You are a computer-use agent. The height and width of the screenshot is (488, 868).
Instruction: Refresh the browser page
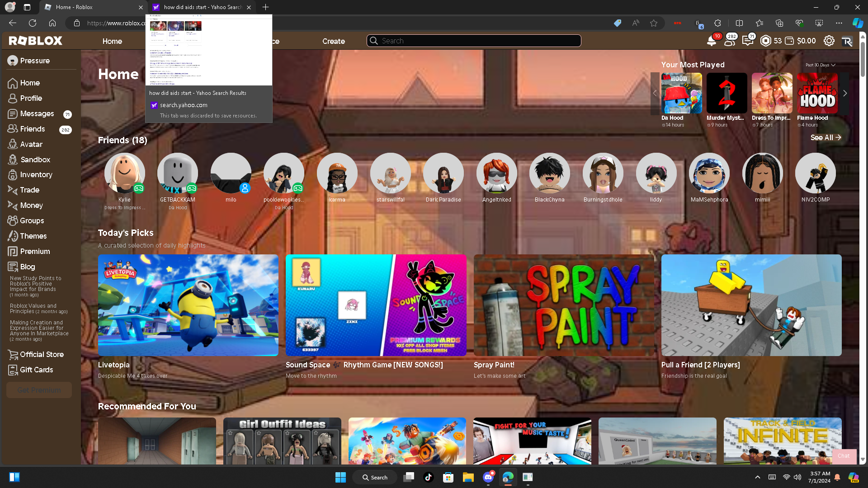33,23
